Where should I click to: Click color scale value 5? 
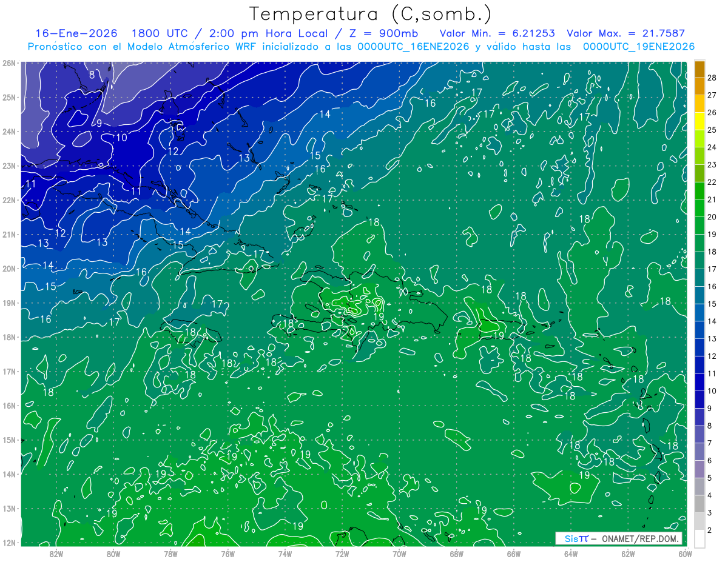710,478
